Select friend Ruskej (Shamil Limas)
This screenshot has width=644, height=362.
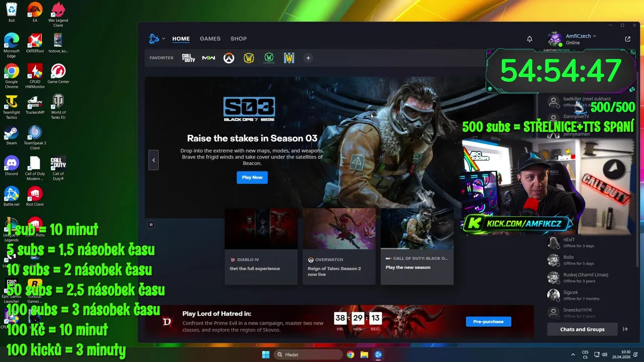[585, 278]
